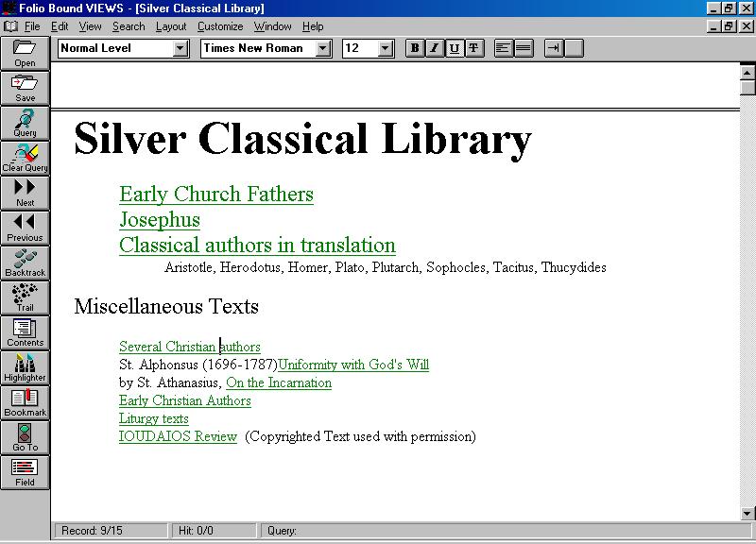Expand the Normal Level dropdown arrow
The height and width of the screenshot is (544, 756).
[x=180, y=48]
